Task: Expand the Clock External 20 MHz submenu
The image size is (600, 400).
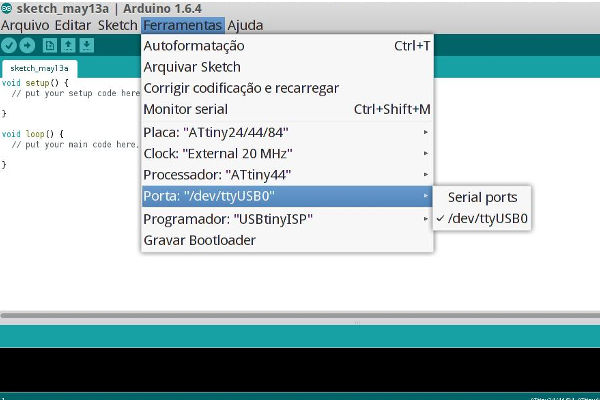Action: (x=287, y=153)
